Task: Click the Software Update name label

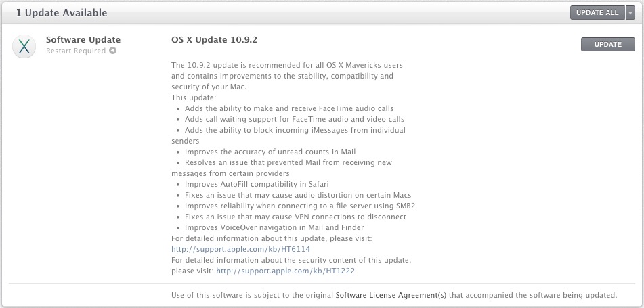Action: tap(83, 40)
